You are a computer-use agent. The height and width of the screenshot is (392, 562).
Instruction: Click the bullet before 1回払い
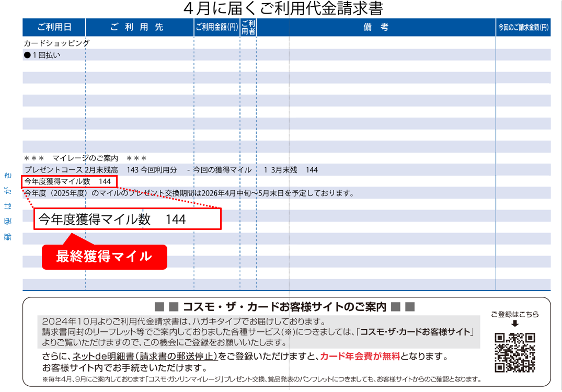[27, 55]
